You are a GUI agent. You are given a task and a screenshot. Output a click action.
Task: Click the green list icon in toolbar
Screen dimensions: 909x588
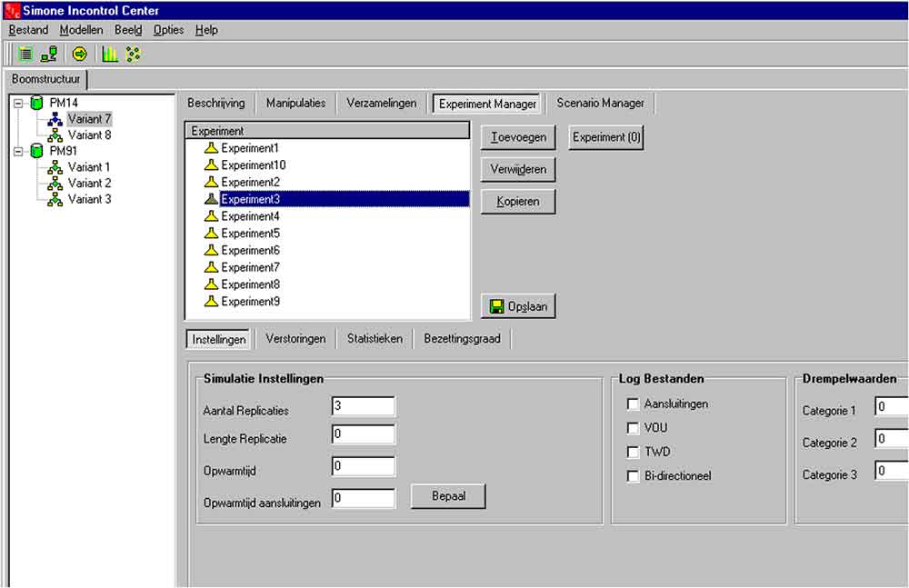tap(25, 54)
